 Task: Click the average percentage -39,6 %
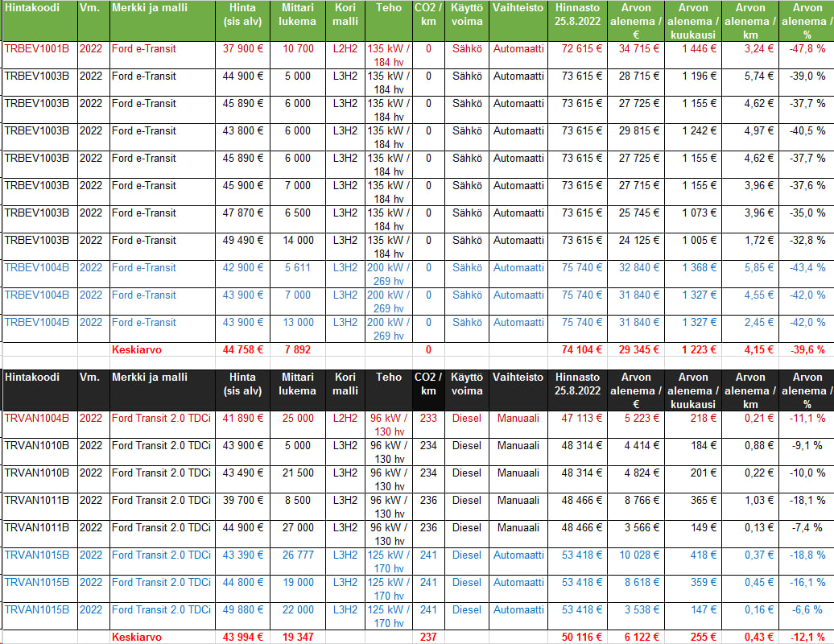tap(807, 349)
